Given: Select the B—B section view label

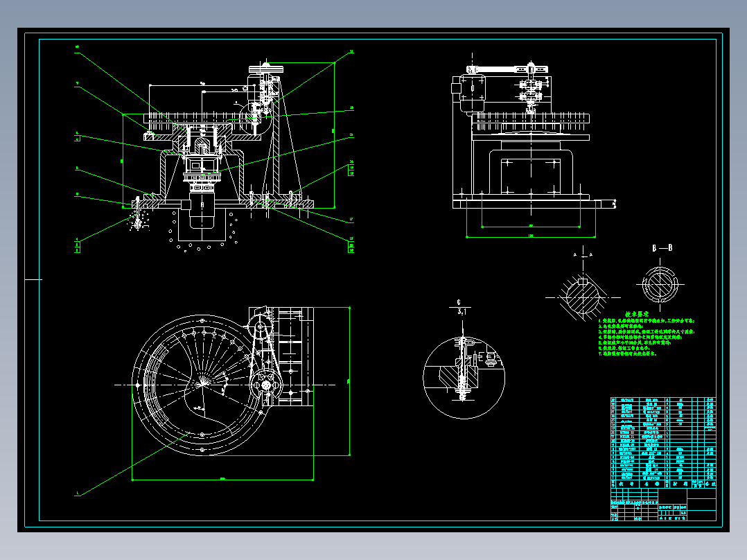Looking at the screenshot, I should (662, 248).
